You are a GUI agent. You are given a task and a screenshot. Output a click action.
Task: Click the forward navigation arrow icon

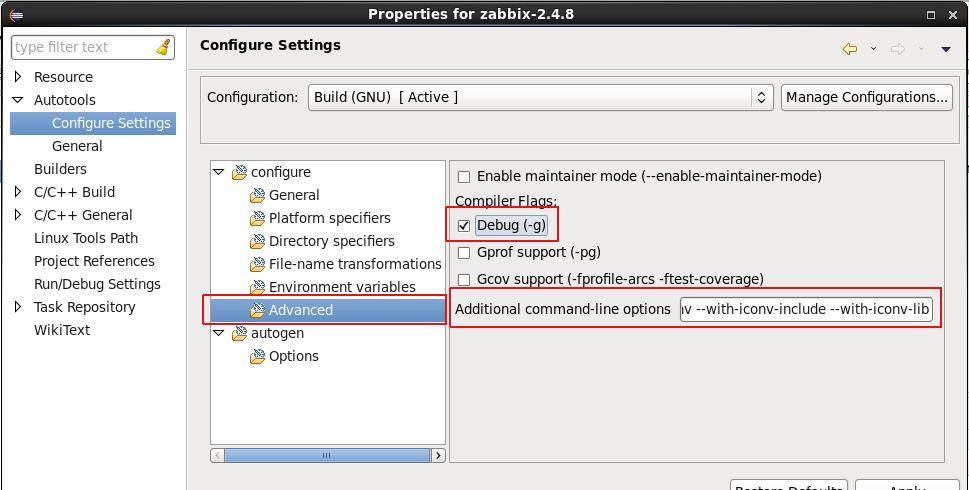pos(897,48)
